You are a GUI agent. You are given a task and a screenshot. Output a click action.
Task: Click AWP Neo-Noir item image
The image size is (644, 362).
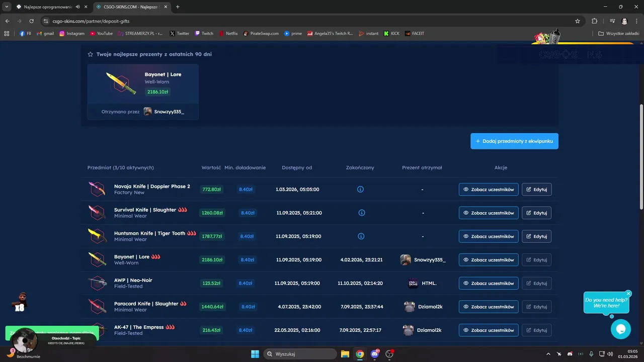click(x=97, y=283)
